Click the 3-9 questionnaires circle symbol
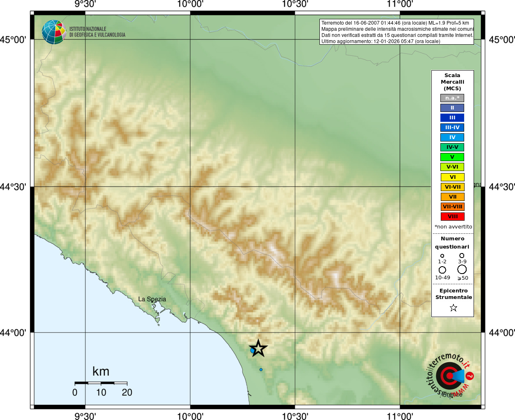515x420 pixels. click(x=462, y=256)
